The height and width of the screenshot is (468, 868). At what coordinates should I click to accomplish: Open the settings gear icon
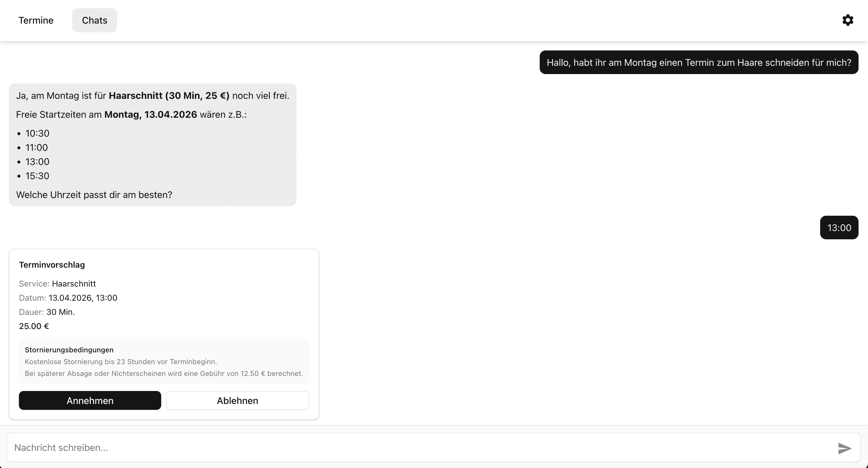click(848, 20)
